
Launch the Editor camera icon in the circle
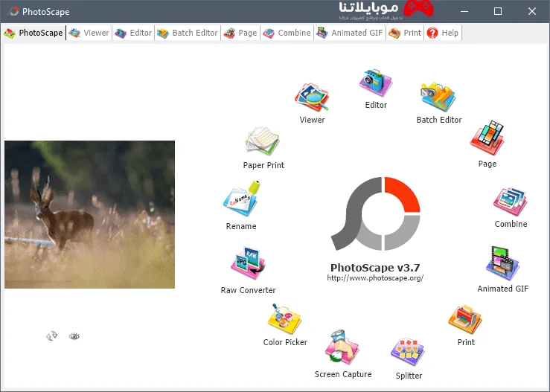click(376, 83)
